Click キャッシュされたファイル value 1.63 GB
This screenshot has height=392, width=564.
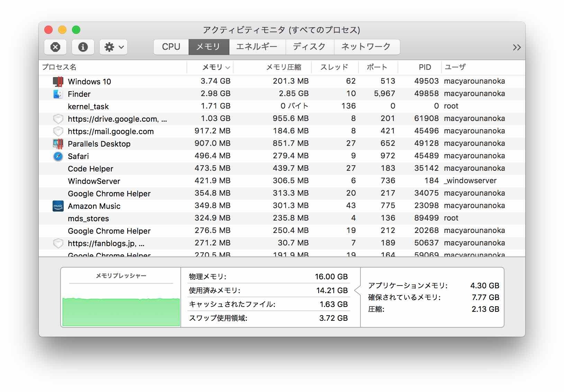334,305
